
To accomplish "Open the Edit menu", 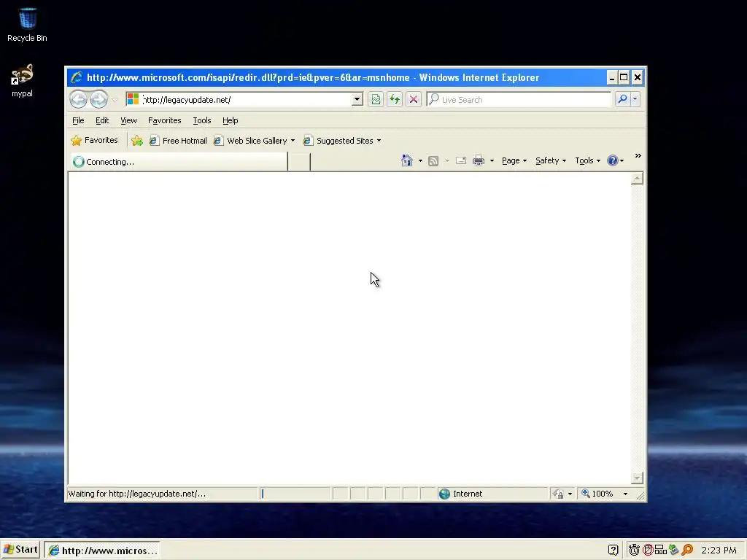I will point(102,120).
